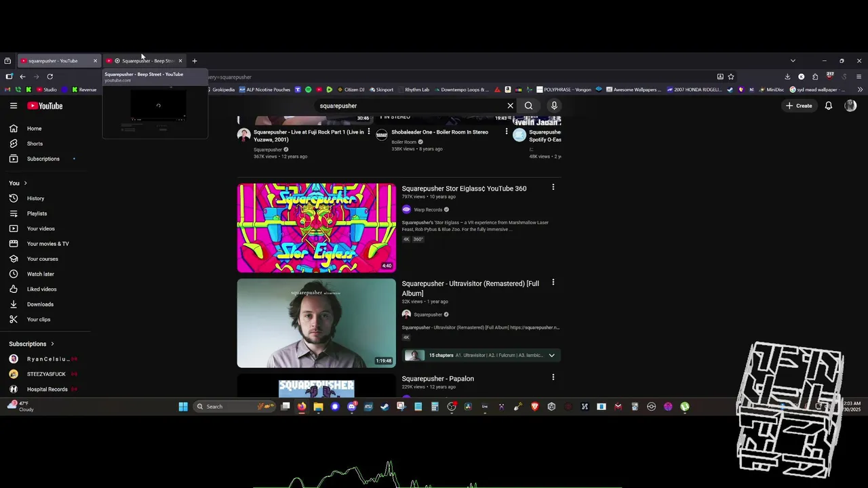Image resolution: width=868 pixels, height=488 pixels.
Task: Open the tab list dropdown arrow
Action: click(x=793, y=61)
